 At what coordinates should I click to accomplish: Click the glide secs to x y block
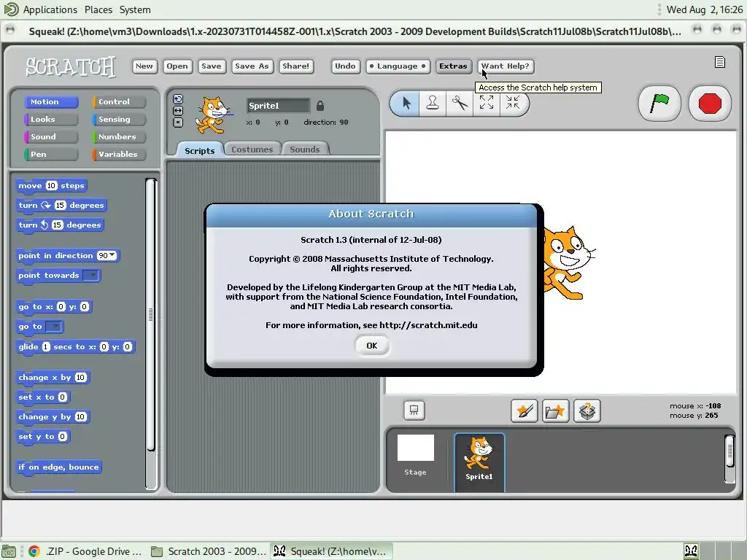(75, 347)
